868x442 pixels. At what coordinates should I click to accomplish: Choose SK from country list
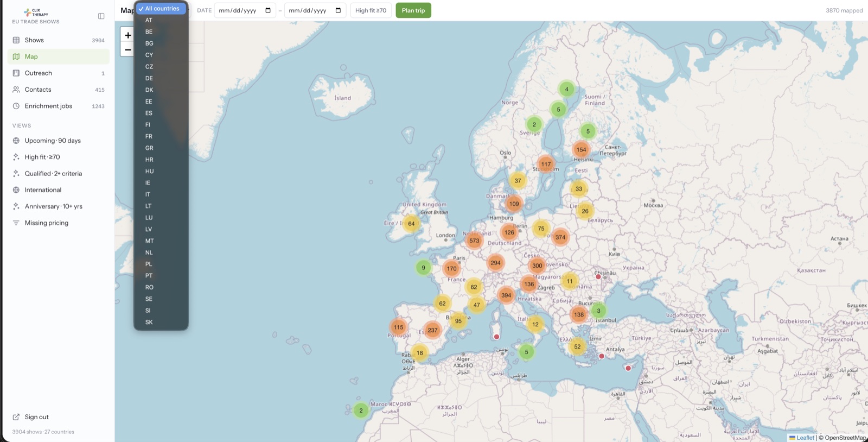[x=161, y=322]
